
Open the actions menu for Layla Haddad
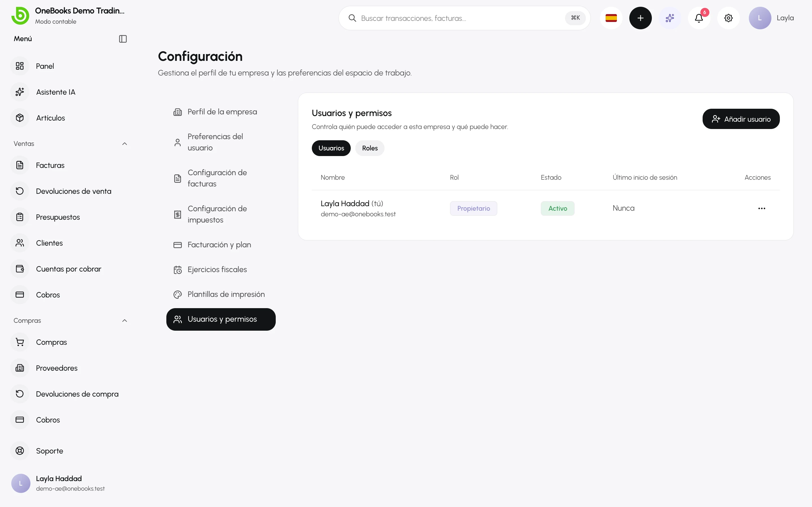762,208
